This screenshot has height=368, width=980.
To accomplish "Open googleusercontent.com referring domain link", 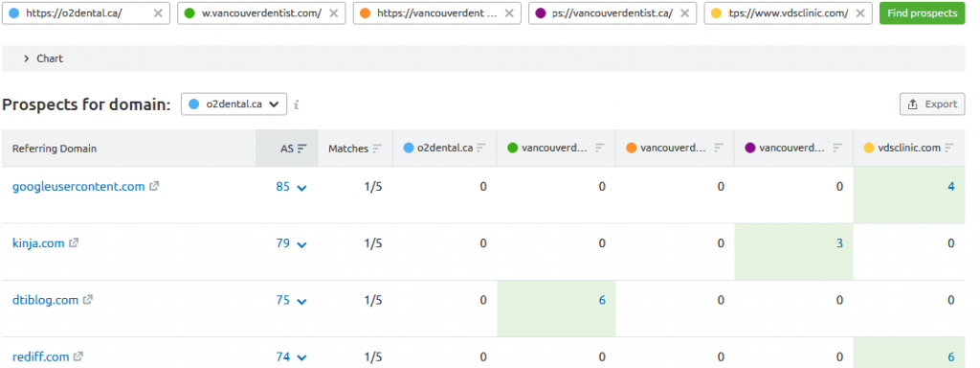I will 78,187.
